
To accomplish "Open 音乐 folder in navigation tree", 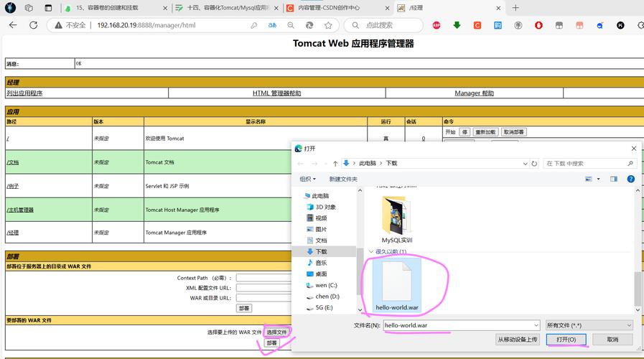I will point(317,263).
